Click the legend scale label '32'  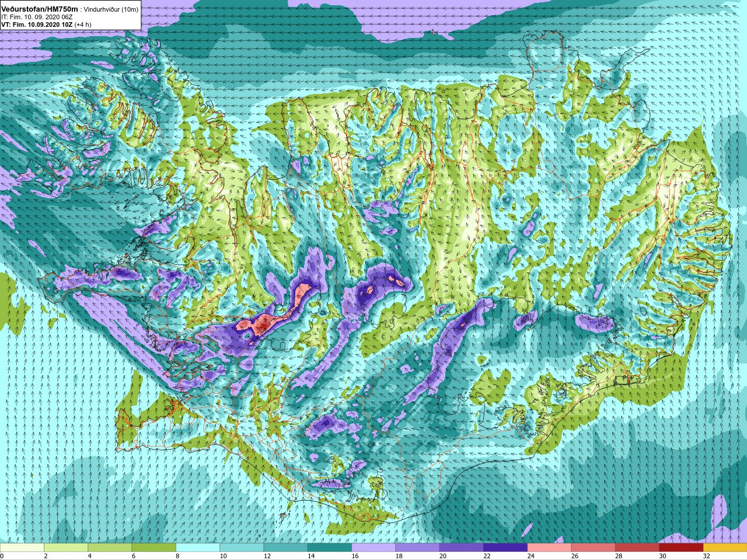(x=706, y=556)
